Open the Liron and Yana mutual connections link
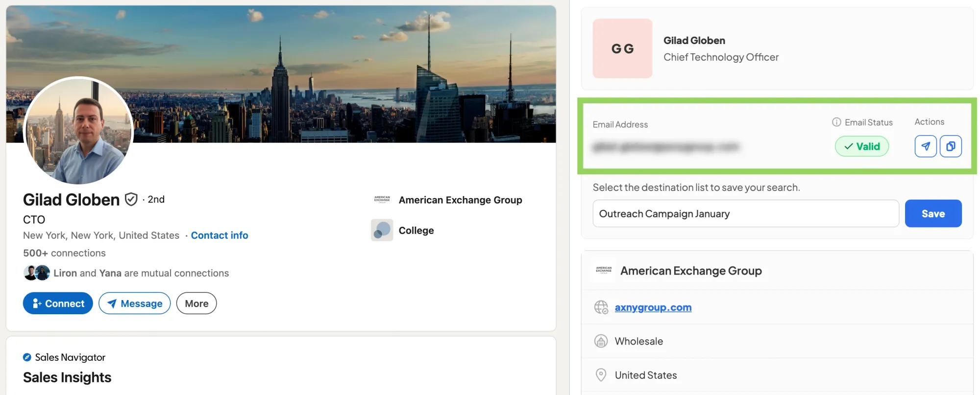The width and height of the screenshot is (980, 395). [x=141, y=273]
